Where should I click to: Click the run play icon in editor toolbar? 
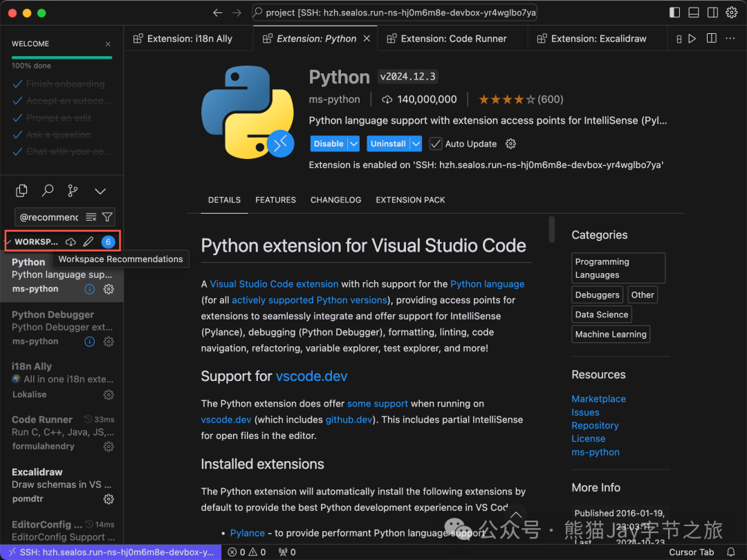click(692, 39)
